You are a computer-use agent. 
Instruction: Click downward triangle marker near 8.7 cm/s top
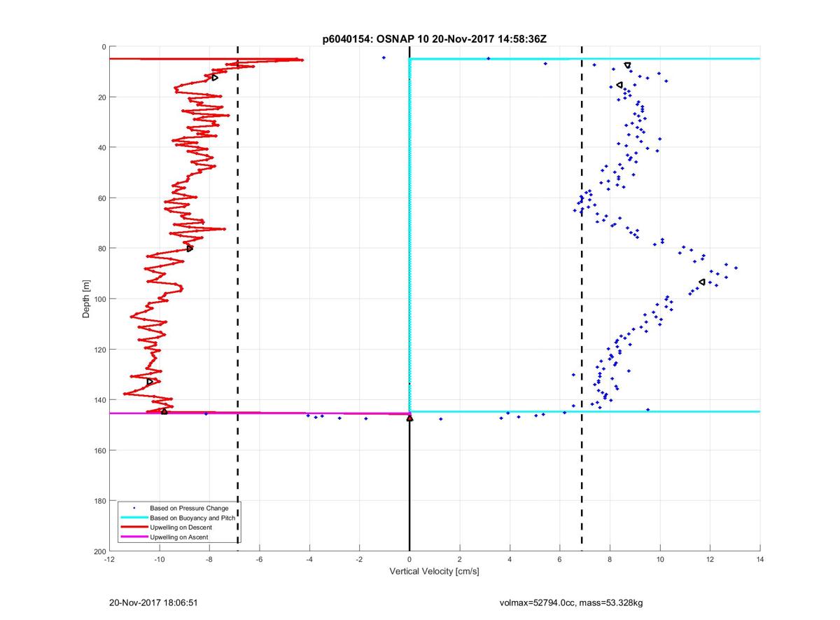pyautogui.click(x=627, y=65)
